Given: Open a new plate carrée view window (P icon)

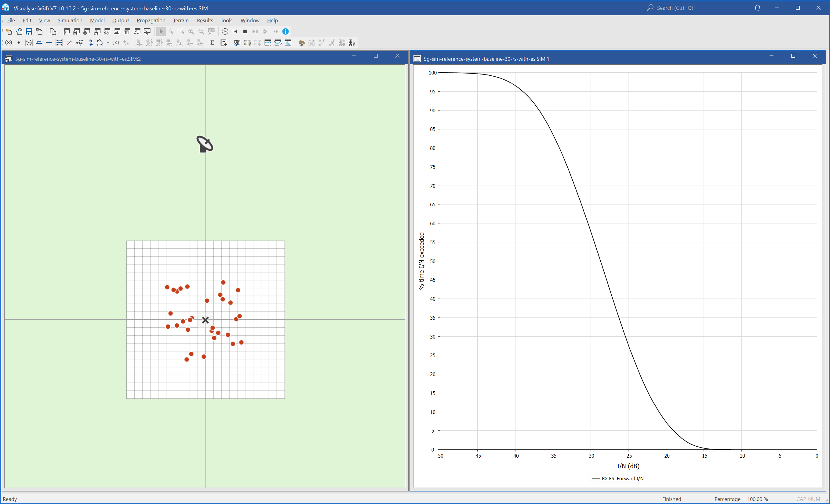Looking at the screenshot, I should [x=67, y=32].
